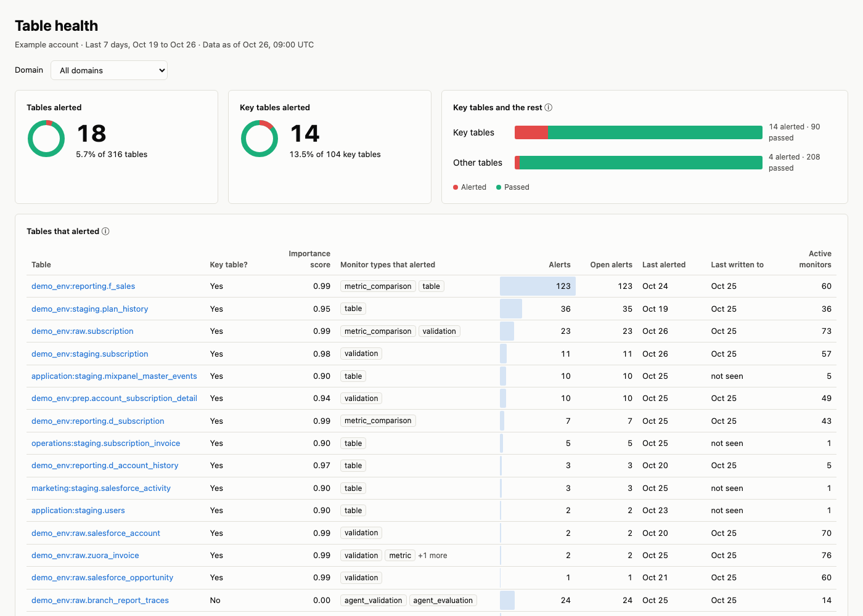863x616 pixels.
Task: Click the Passed legend item
Action: 513,187
